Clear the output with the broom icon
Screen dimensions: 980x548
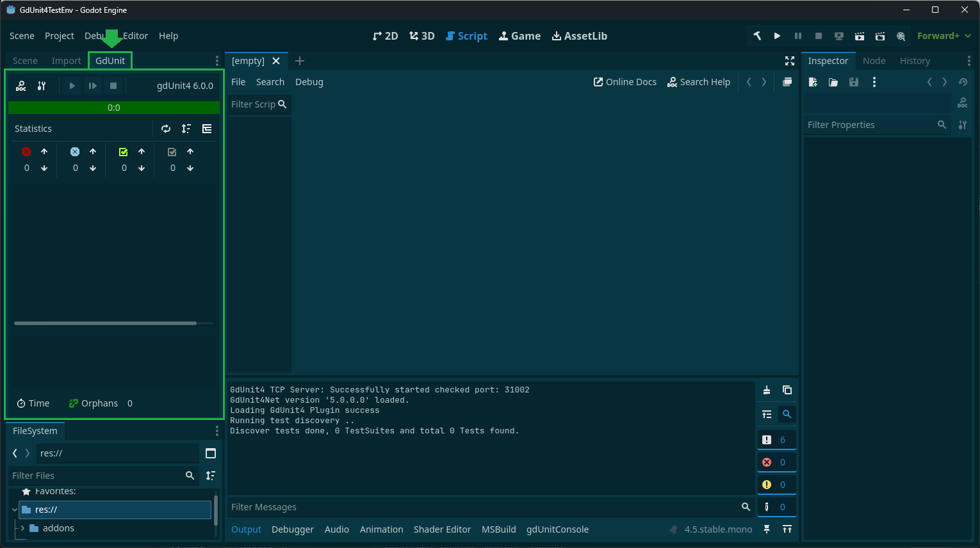click(x=767, y=390)
